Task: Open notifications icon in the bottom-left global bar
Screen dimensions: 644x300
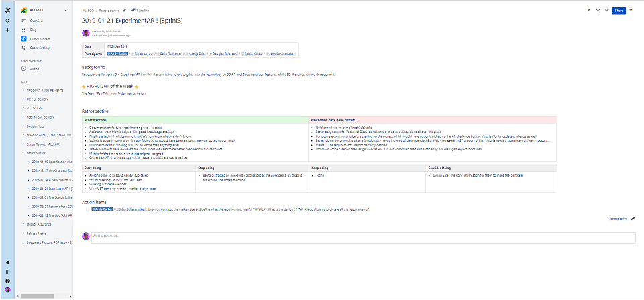Action: coord(7,262)
